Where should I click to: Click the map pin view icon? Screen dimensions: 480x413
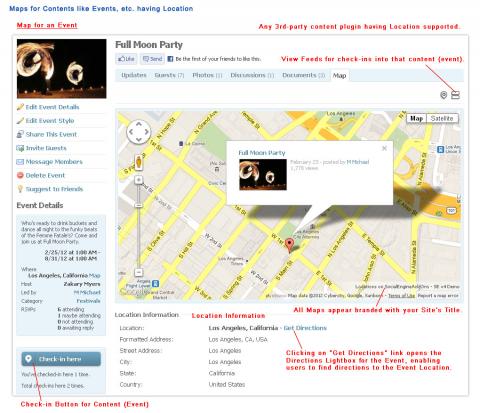(443, 95)
